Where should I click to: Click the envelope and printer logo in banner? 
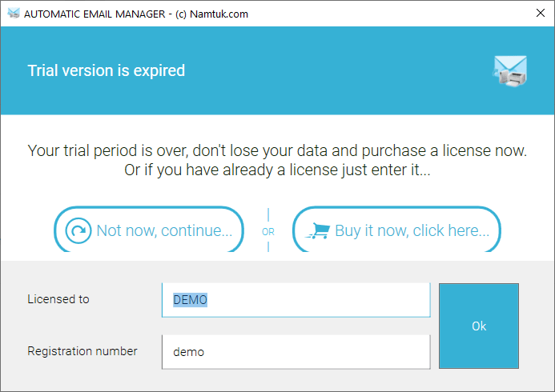click(510, 71)
